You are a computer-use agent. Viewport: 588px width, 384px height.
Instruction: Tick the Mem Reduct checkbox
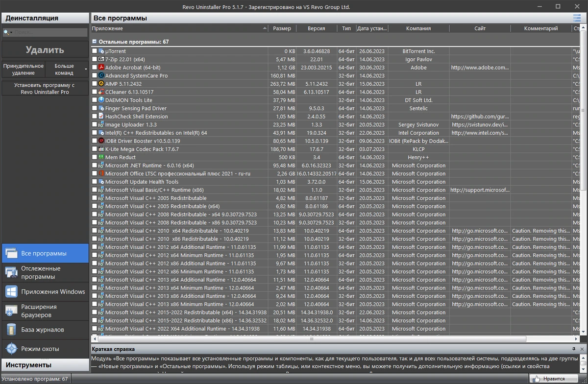(x=95, y=157)
